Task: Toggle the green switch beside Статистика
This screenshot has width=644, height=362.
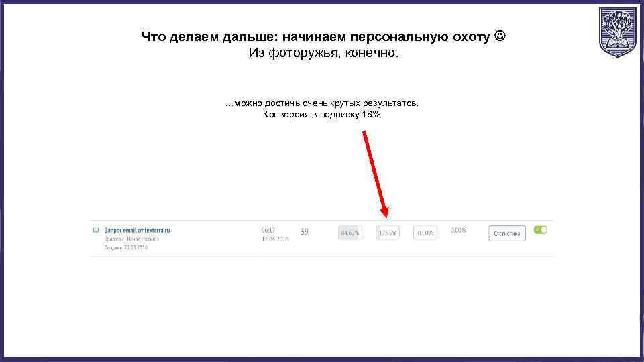Action: point(541,230)
